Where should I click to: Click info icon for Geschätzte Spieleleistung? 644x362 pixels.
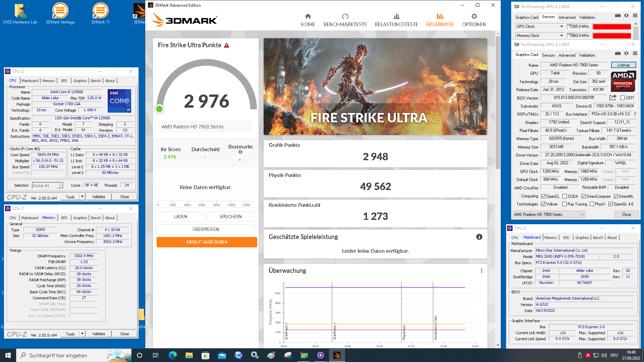pyautogui.click(x=479, y=237)
